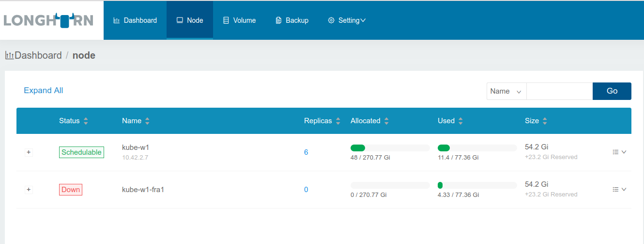
Task: Sort by Used column arrows
Action: pyautogui.click(x=460, y=121)
